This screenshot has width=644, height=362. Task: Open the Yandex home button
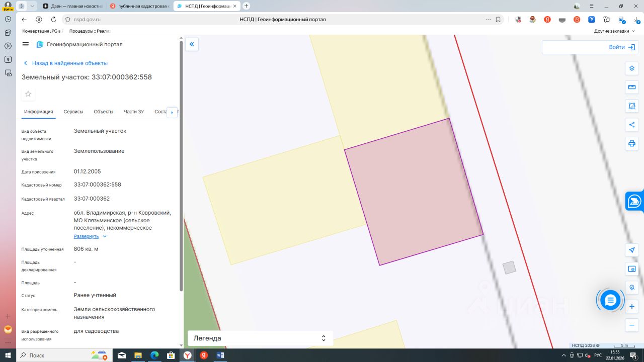point(39,20)
